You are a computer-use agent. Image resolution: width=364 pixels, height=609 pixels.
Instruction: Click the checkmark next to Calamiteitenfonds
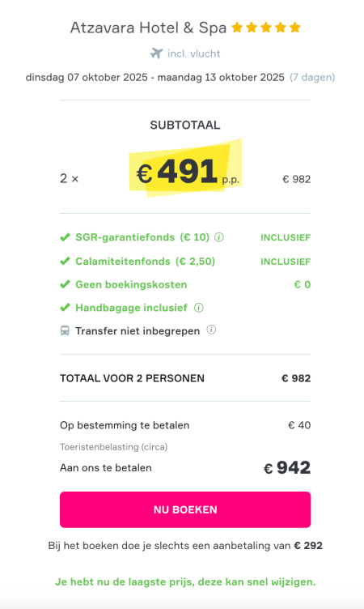tap(66, 261)
